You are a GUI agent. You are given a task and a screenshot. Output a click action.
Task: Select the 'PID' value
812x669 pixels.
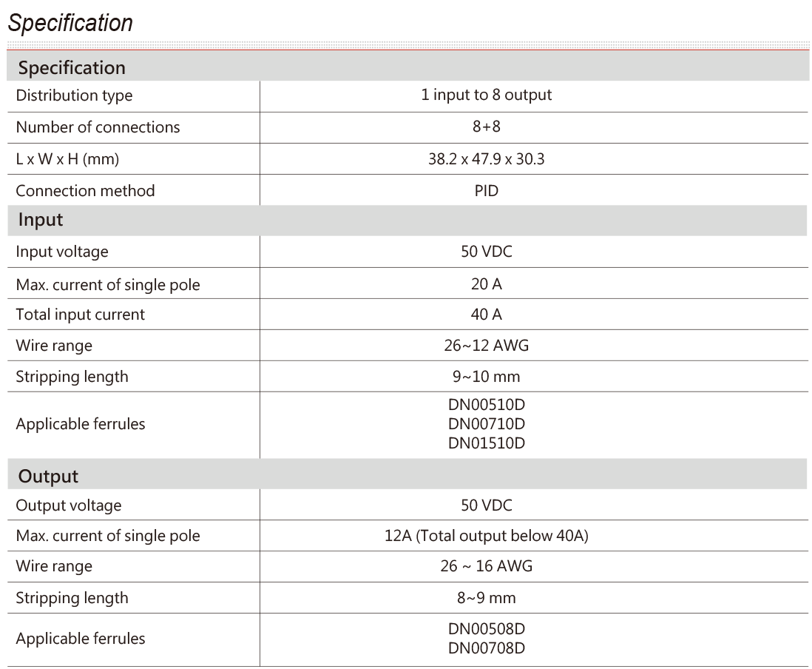pos(487,191)
